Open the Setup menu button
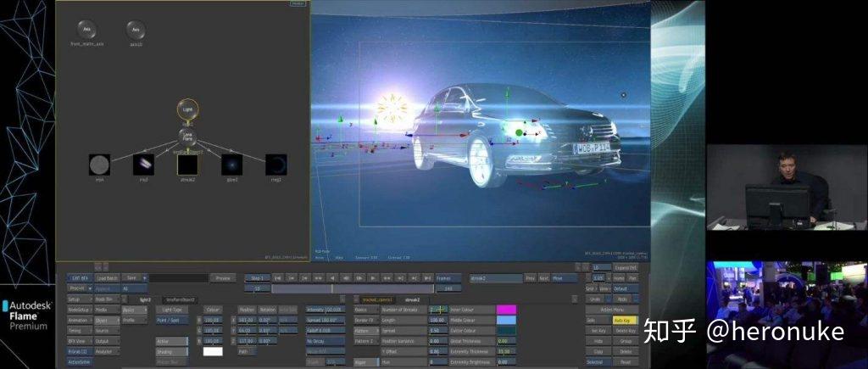868x369 pixels. point(80,299)
